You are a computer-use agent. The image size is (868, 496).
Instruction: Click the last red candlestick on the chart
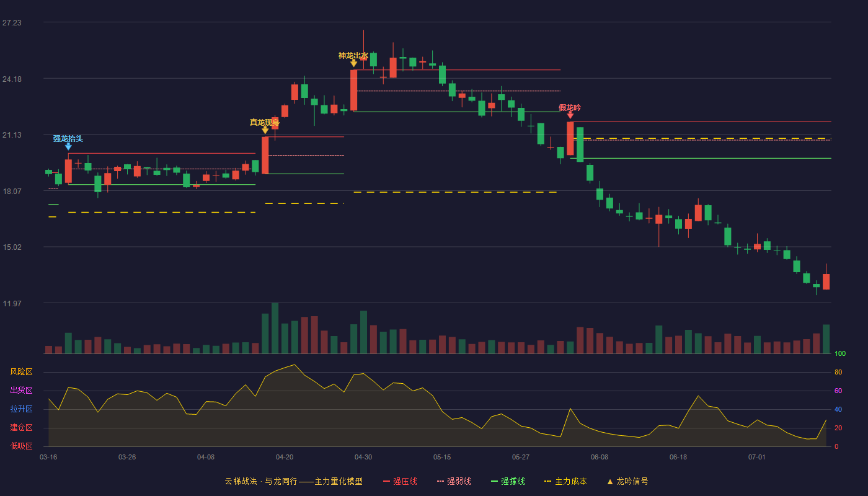[x=826, y=281]
